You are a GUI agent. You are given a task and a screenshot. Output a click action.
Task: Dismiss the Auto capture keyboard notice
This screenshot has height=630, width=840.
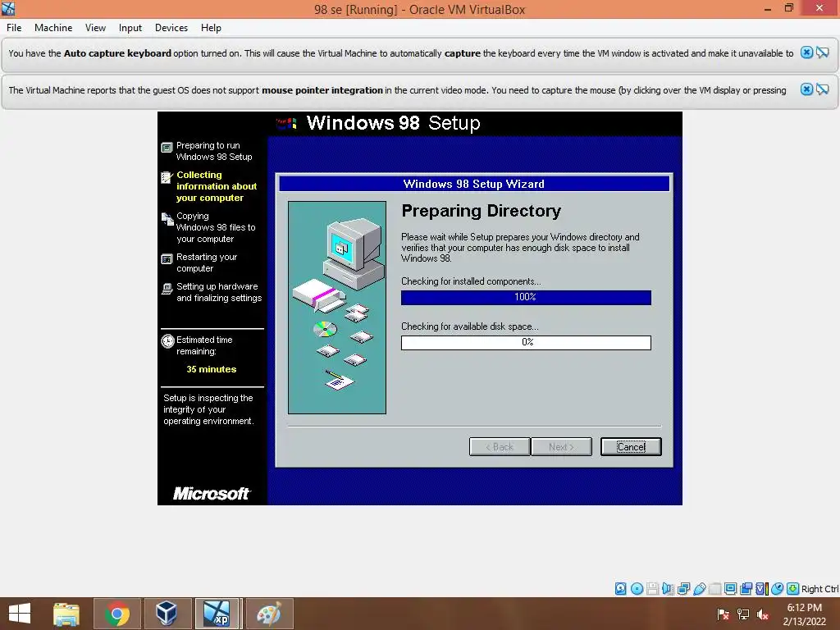pyautogui.click(x=806, y=52)
